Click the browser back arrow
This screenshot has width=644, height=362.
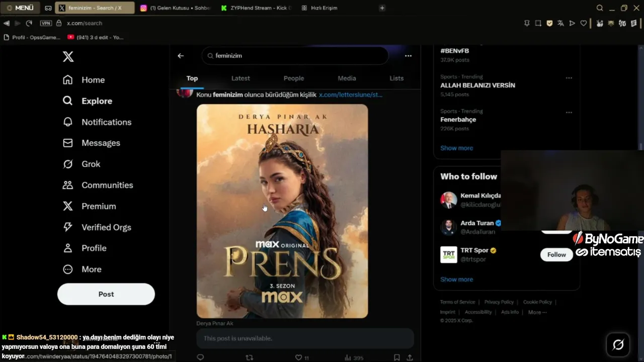[x=7, y=23]
